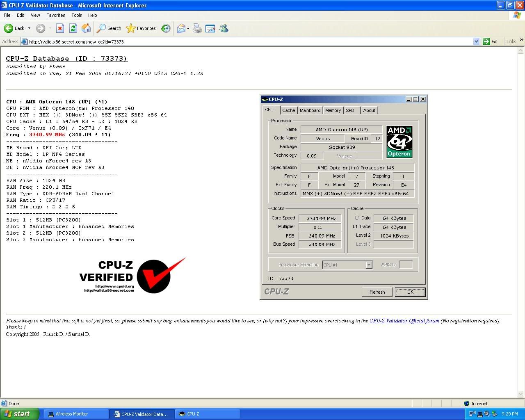Click the CPU-Z Verified logo image

pos(132,275)
